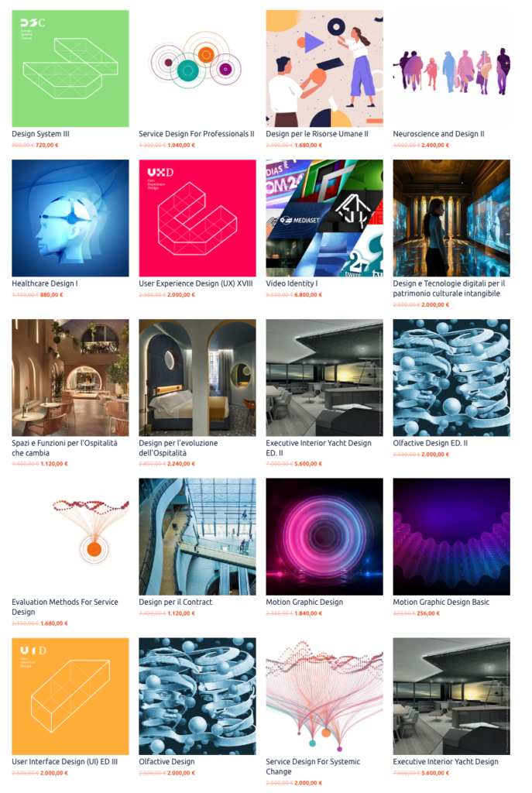The width and height of the screenshot is (532, 793).
Task: Select the Executive Interior Yacht Design bottom thumbnail
Action: pos(451,696)
